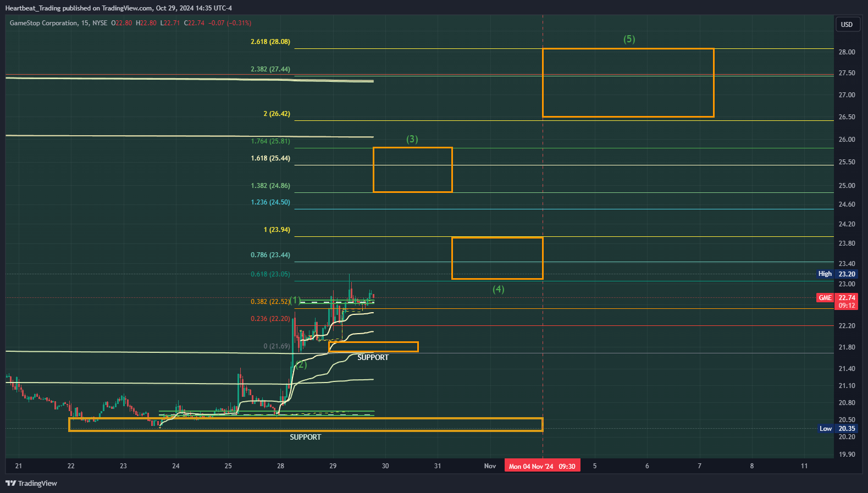
Task: Select the 1.236 (24.50) fib label
Action: tap(270, 202)
